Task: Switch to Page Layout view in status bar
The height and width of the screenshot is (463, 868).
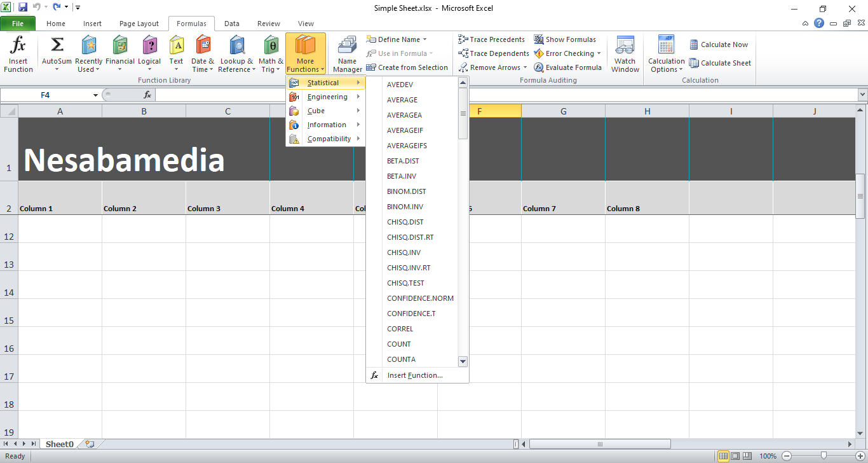Action: (x=735, y=456)
